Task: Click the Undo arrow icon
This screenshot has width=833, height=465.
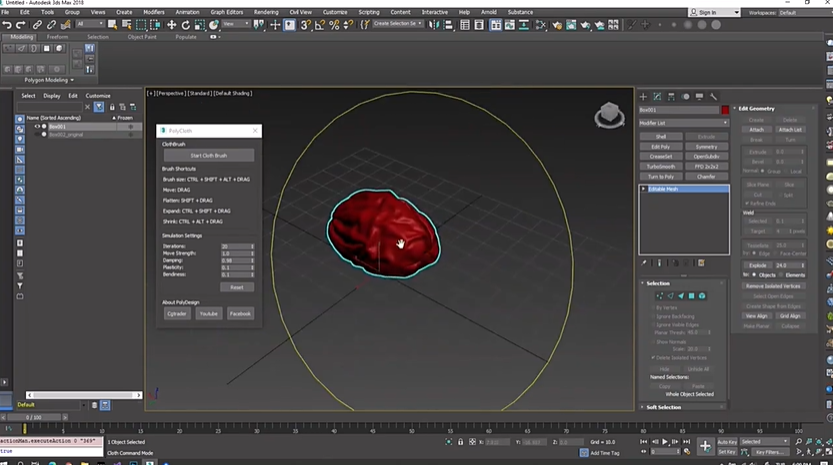Action: 7,24
